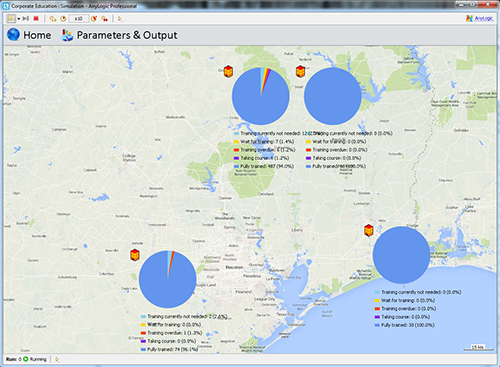The image size is (500, 367).
Task: Toggle real-time mode clock icon
Action: tap(63, 19)
